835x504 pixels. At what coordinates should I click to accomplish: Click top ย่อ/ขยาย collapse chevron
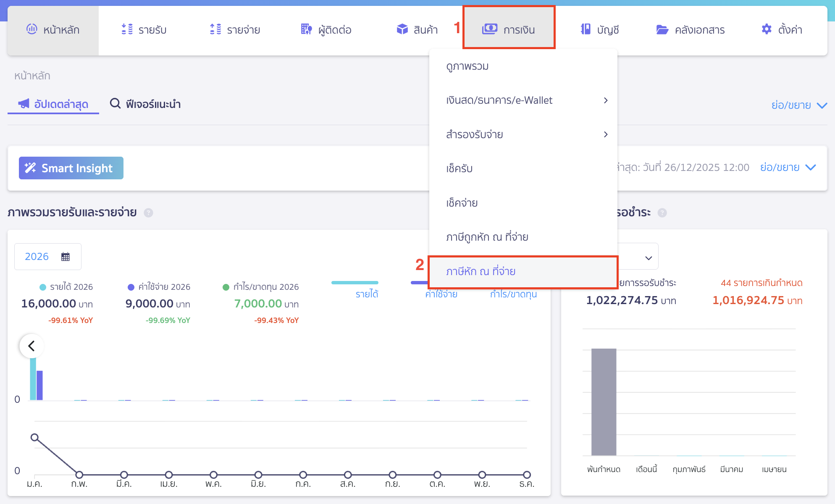tap(822, 105)
